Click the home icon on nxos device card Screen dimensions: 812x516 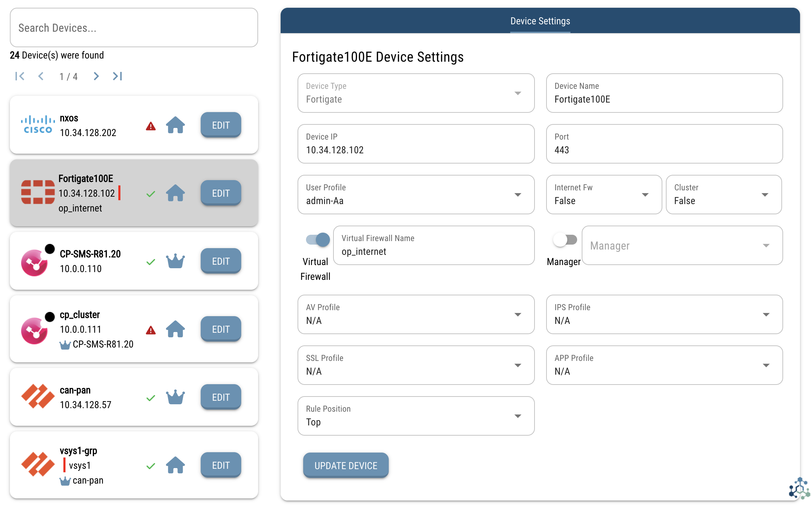click(175, 125)
